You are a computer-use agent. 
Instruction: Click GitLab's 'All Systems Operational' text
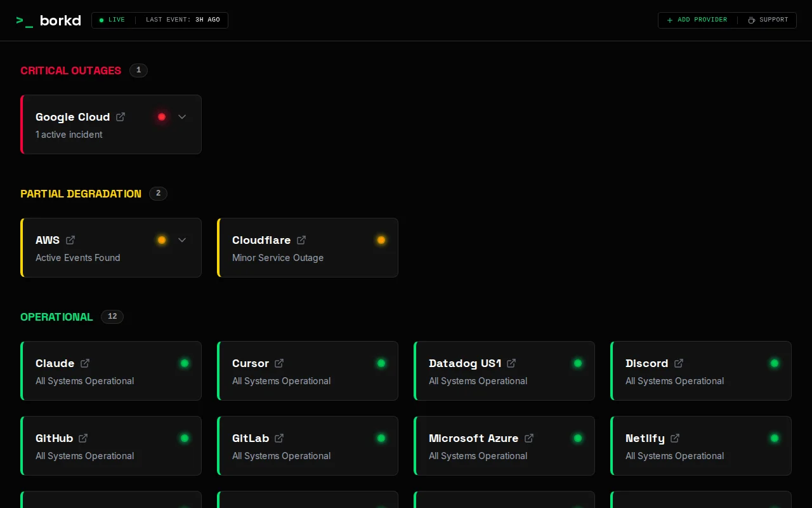pyautogui.click(x=282, y=456)
